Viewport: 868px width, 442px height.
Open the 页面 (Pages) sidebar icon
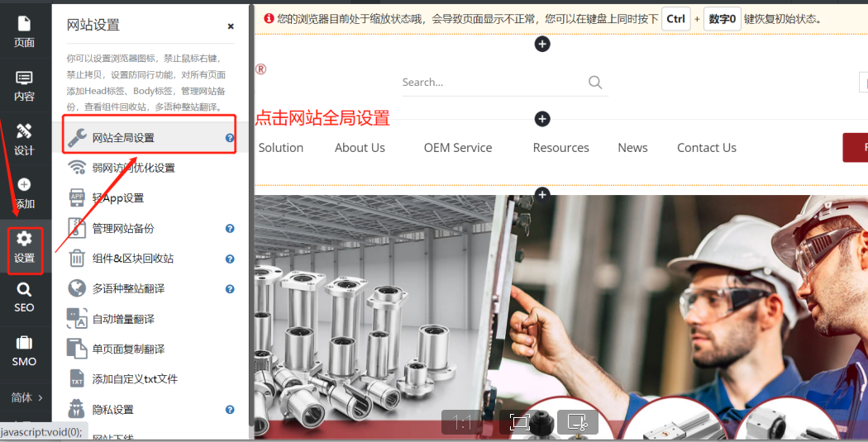coord(24,31)
